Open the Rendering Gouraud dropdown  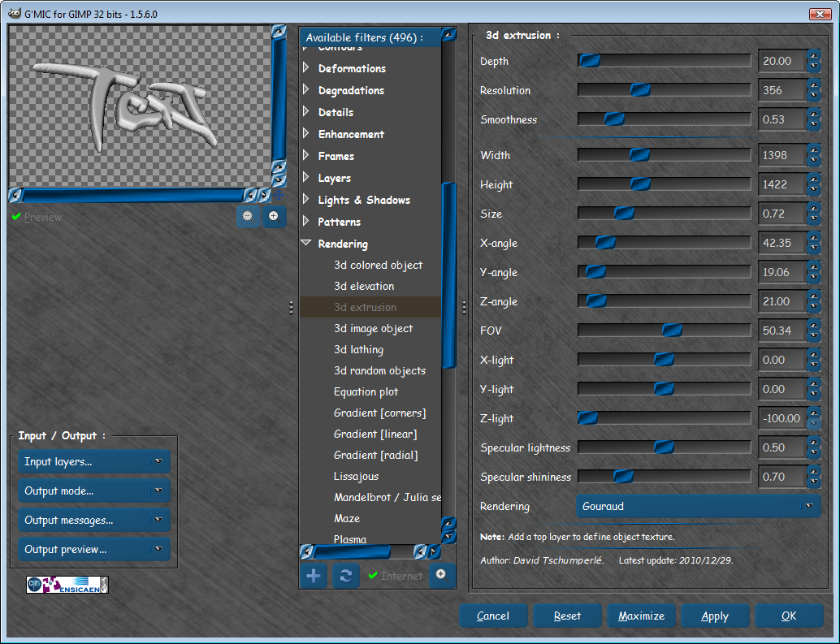tap(699, 506)
